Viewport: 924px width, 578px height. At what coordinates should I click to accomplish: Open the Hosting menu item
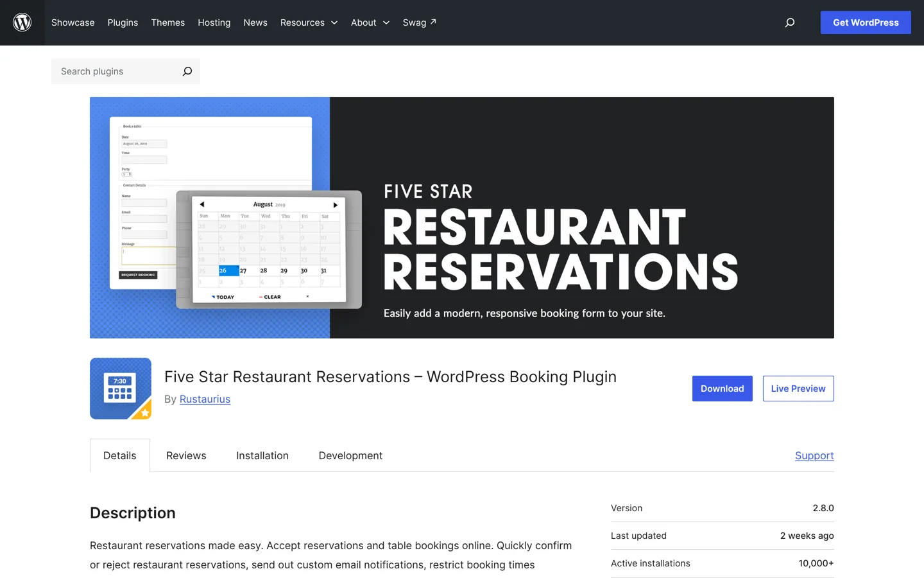pyautogui.click(x=214, y=22)
